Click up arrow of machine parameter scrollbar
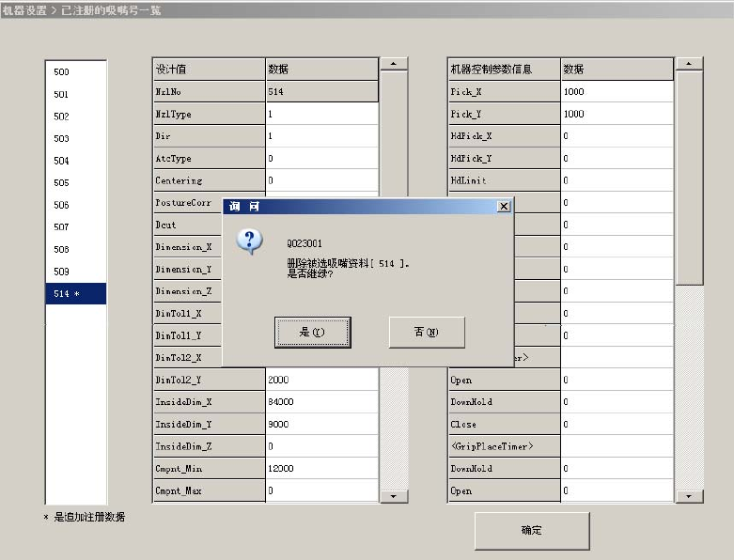The width and height of the screenshot is (734, 560). tap(689, 64)
